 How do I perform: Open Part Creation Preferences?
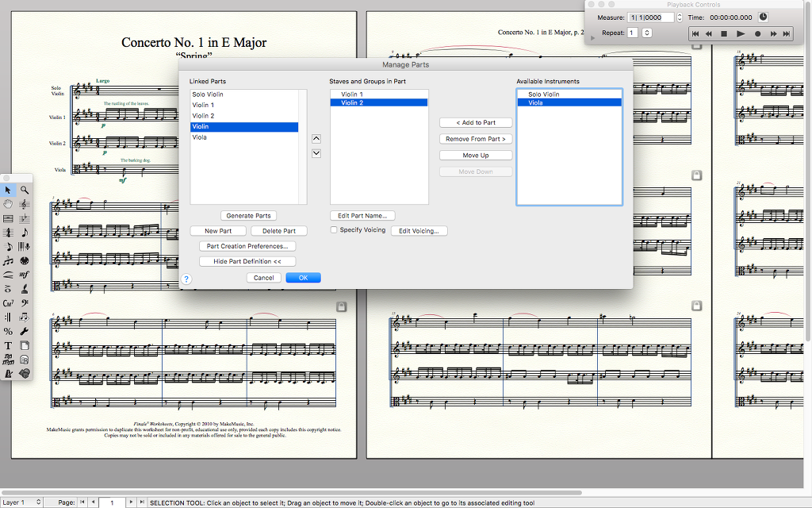click(x=247, y=246)
